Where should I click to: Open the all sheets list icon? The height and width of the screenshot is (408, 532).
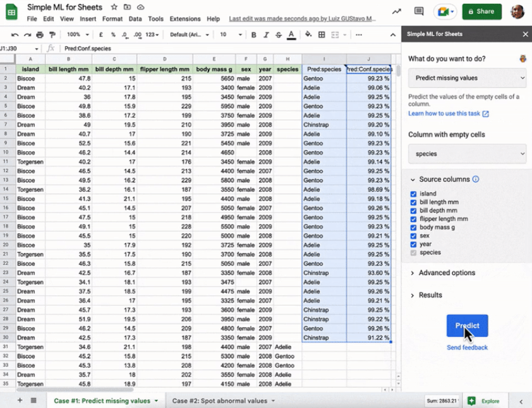click(x=33, y=400)
